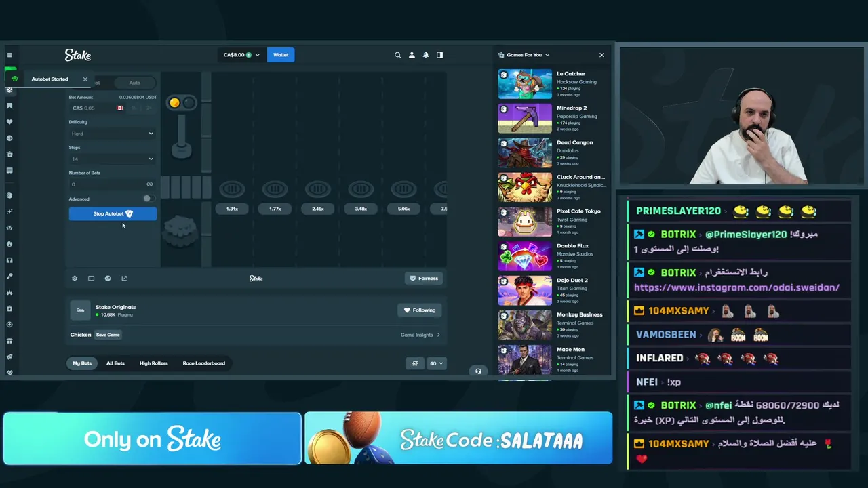Open the Steps dropdown showing 14

[x=113, y=159]
